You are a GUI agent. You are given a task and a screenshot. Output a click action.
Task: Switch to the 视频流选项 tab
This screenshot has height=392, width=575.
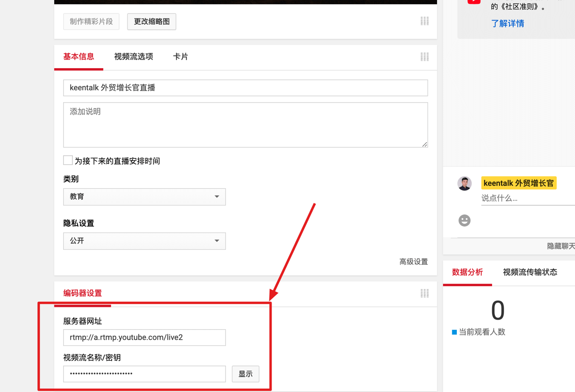pyautogui.click(x=133, y=57)
